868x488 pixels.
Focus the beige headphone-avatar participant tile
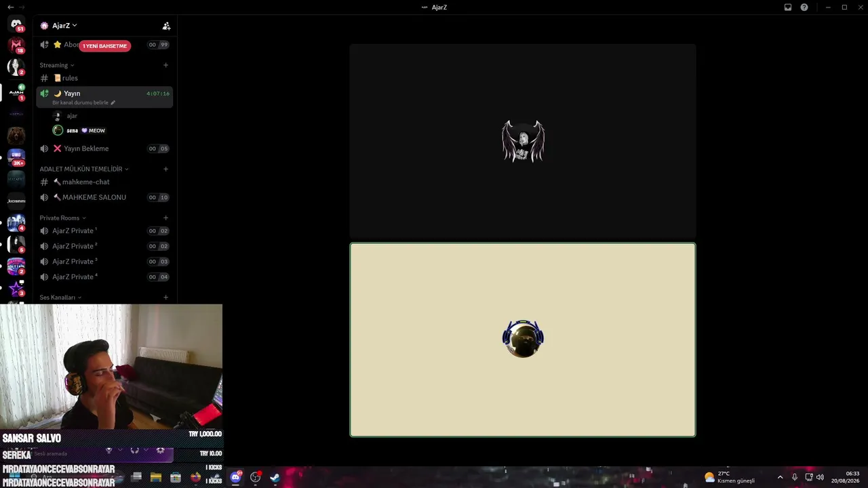(523, 340)
